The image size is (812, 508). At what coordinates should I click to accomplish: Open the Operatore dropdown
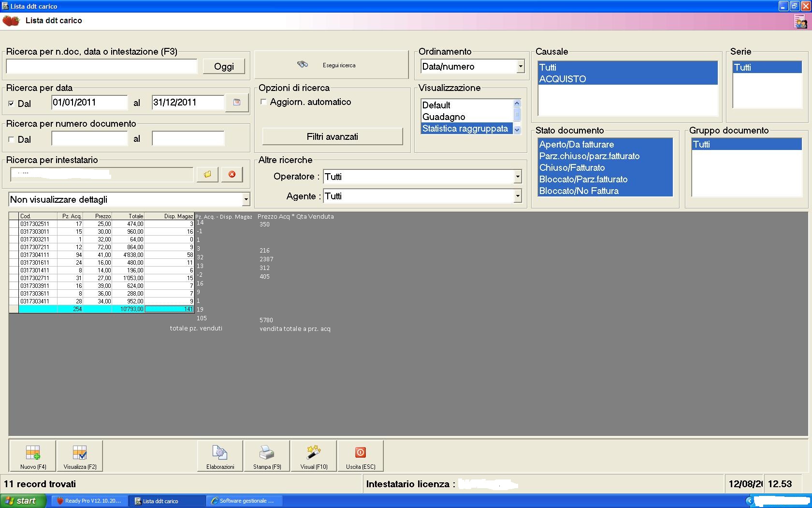pyautogui.click(x=518, y=177)
